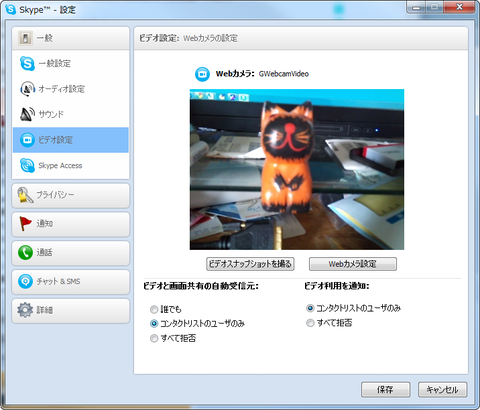Open Webカメラ設定 button

pos(353,264)
